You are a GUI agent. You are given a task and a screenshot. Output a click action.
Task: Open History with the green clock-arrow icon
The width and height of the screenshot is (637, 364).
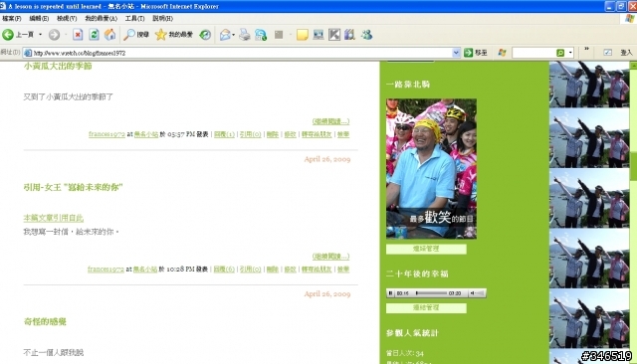(x=205, y=35)
